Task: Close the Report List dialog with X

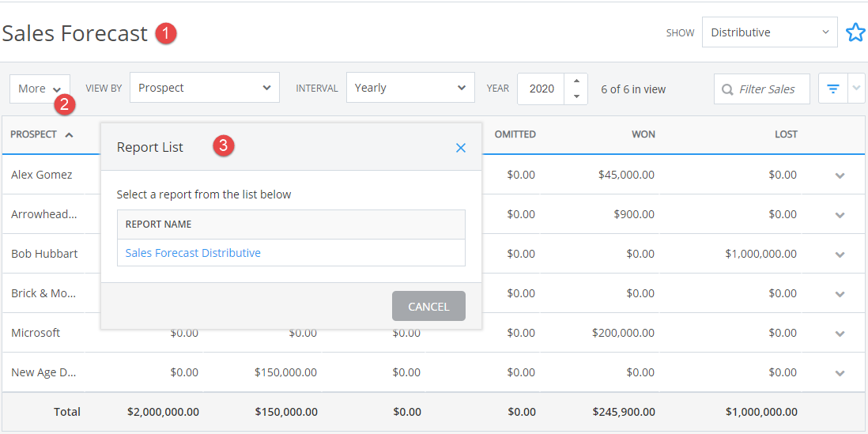Action: point(461,148)
